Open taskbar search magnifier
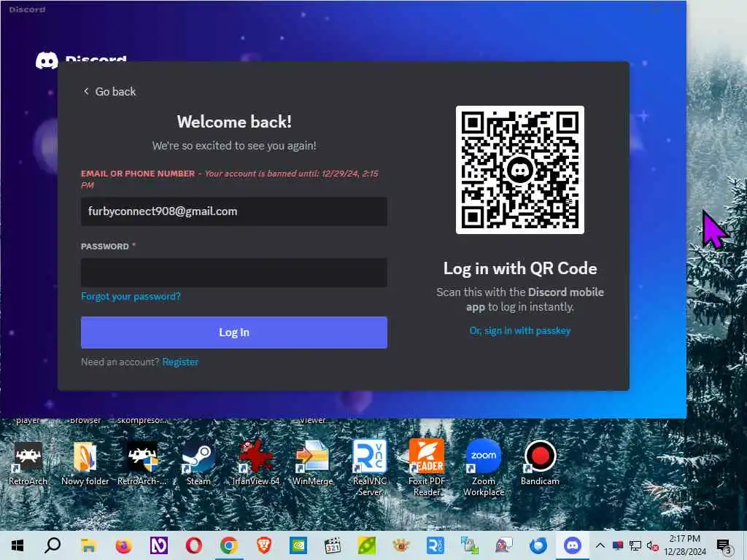Image resolution: width=747 pixels, height=560 pixels. 53,545
